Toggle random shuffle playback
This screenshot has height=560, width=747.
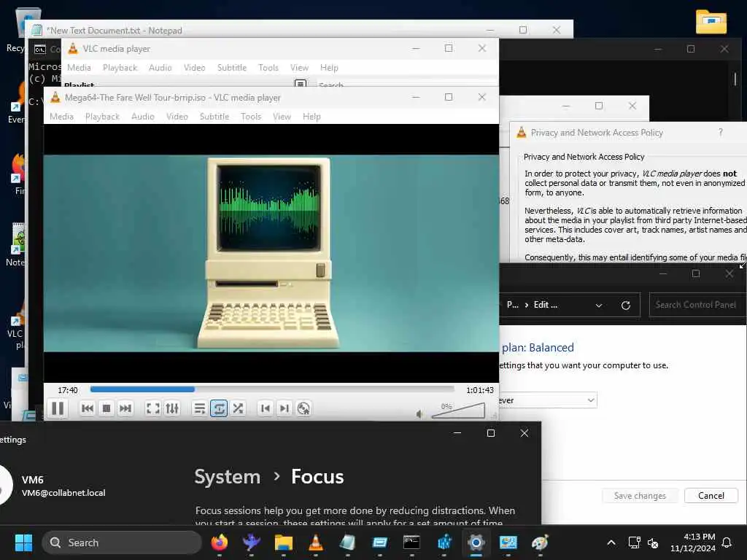tap(238, 408)
